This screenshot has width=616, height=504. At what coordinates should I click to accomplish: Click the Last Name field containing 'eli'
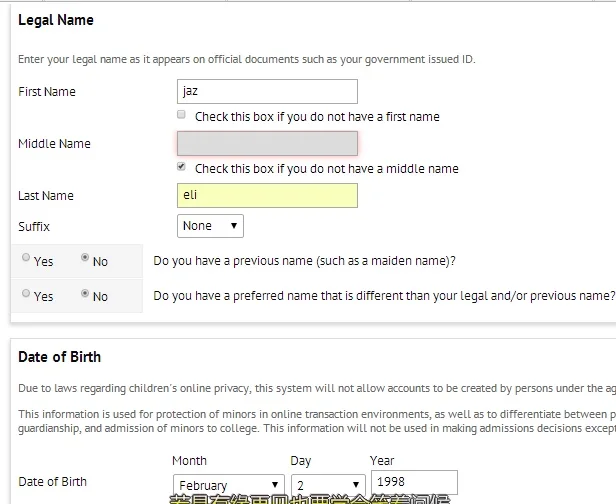coord(267,196)
